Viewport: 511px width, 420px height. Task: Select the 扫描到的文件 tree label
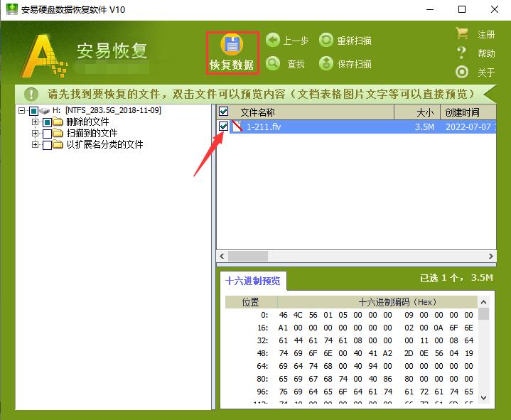click(92, 133)
